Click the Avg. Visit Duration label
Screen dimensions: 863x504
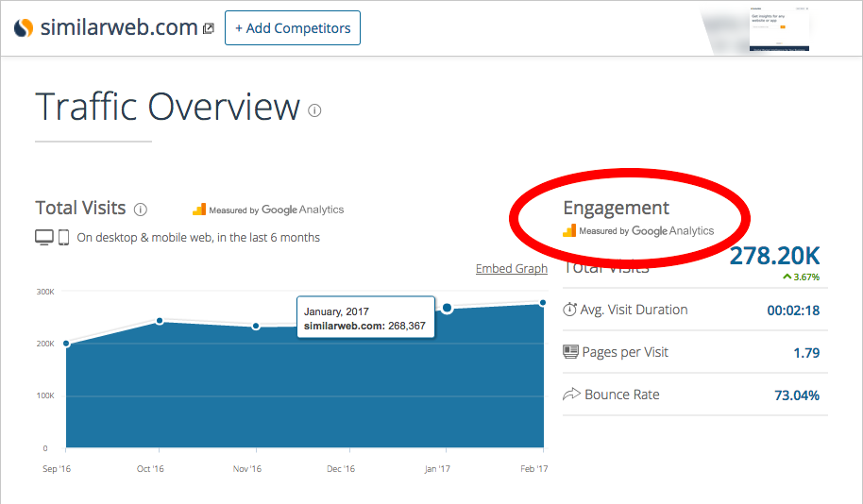click(x=635, y=310)
